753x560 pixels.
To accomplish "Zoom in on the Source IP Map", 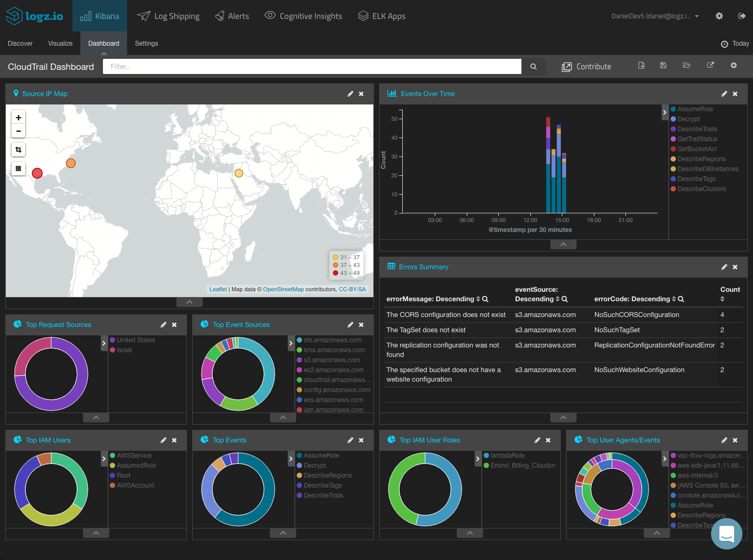I will (18, 118).
